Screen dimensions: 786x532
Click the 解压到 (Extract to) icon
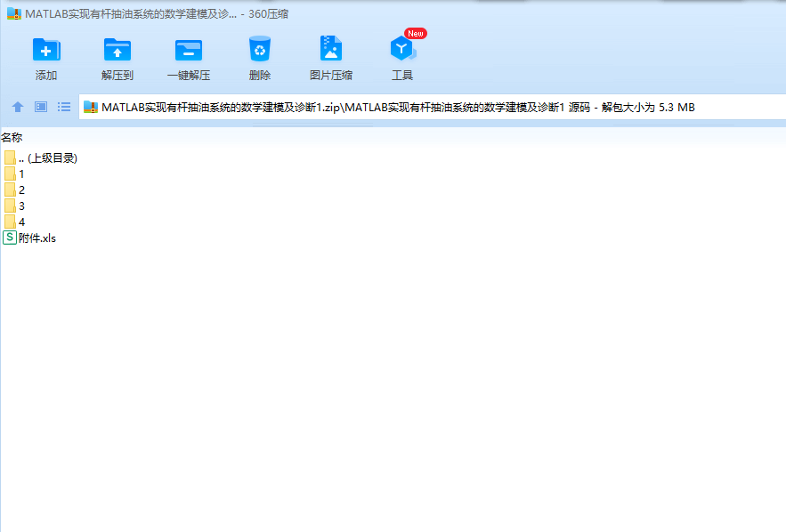117,50
